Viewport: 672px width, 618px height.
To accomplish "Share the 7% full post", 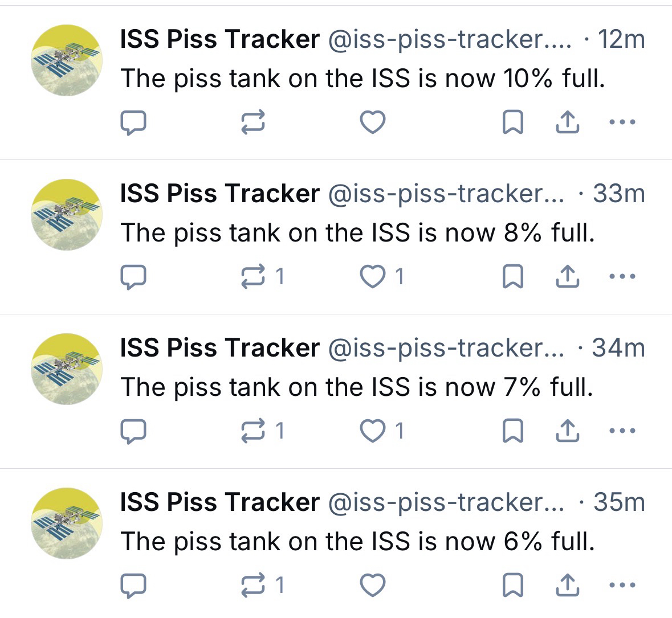I will 568,431.
